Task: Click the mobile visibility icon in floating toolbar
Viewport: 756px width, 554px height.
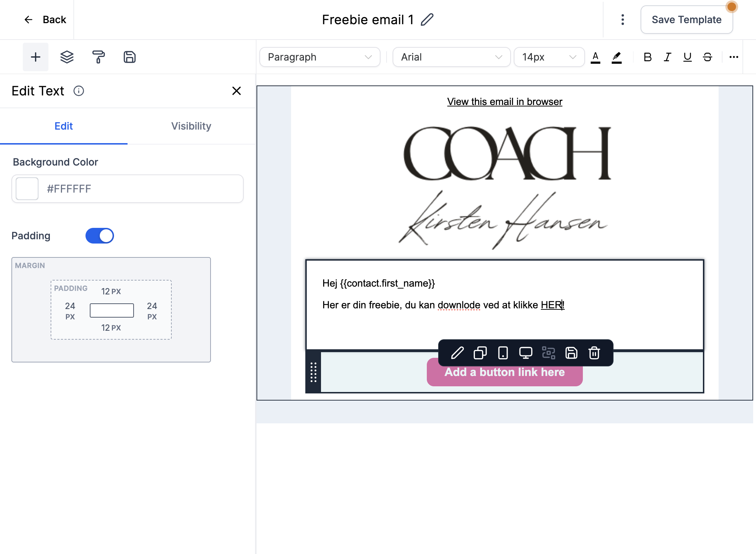Action: click(x=503, y=353)
